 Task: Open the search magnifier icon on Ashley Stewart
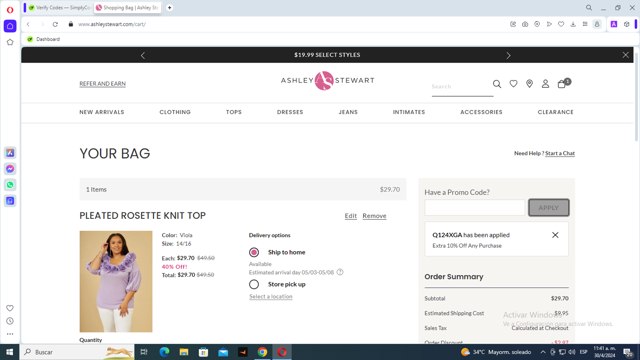coord(497,84)
